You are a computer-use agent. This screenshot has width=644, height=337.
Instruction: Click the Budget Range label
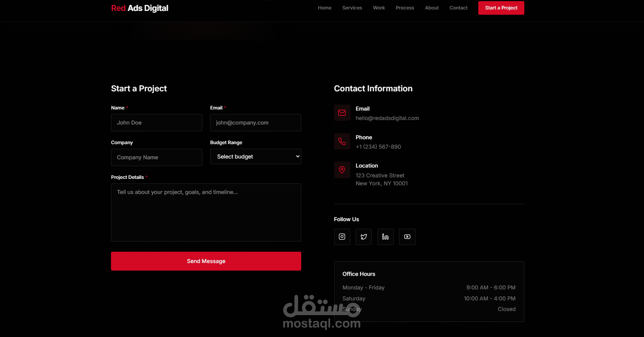[226, 143]
